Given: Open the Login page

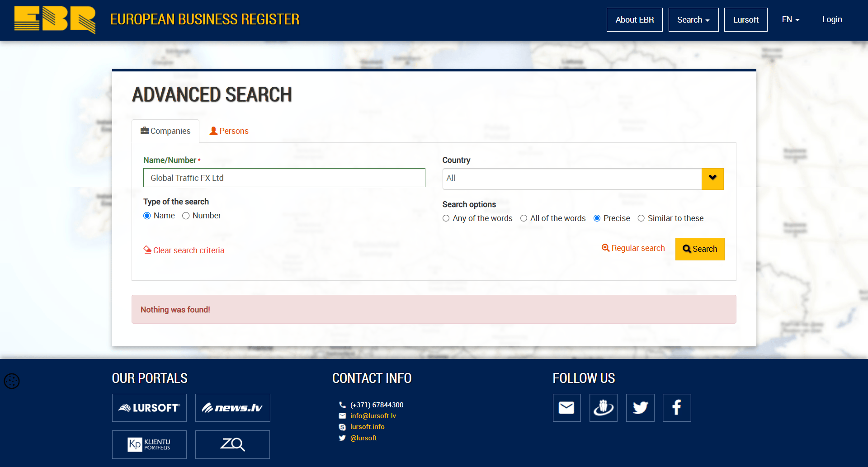Looking at the screenshot, I should [832, 19].
